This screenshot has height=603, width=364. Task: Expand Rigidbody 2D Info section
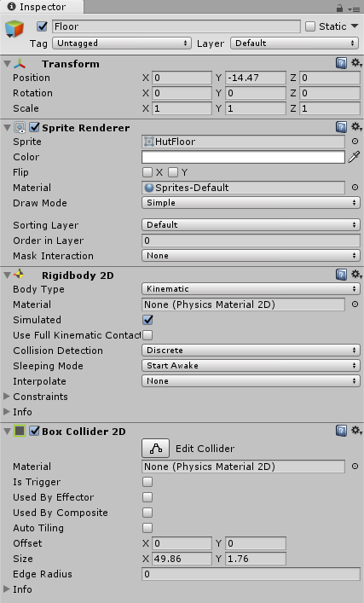(7, 411)
